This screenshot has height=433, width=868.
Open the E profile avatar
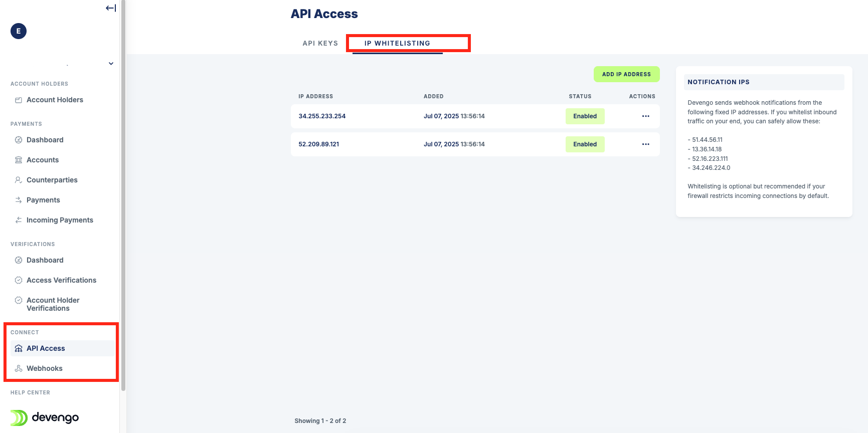[x=19, y=31]
